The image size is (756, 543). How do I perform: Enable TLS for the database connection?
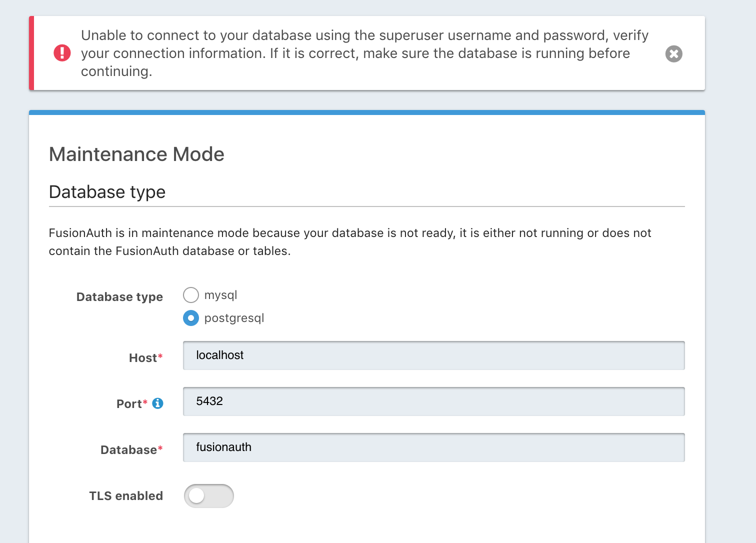(209, 495)
